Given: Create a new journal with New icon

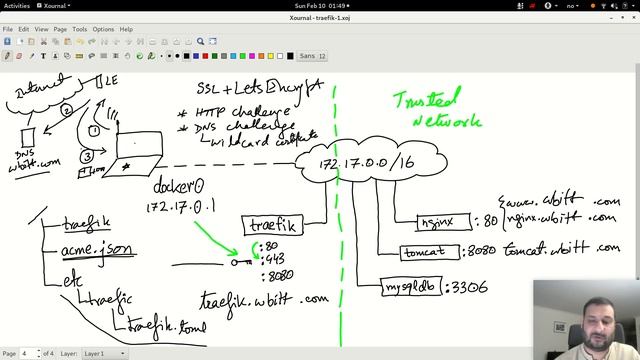Looking at the screenshot, I should pos(20,41).
